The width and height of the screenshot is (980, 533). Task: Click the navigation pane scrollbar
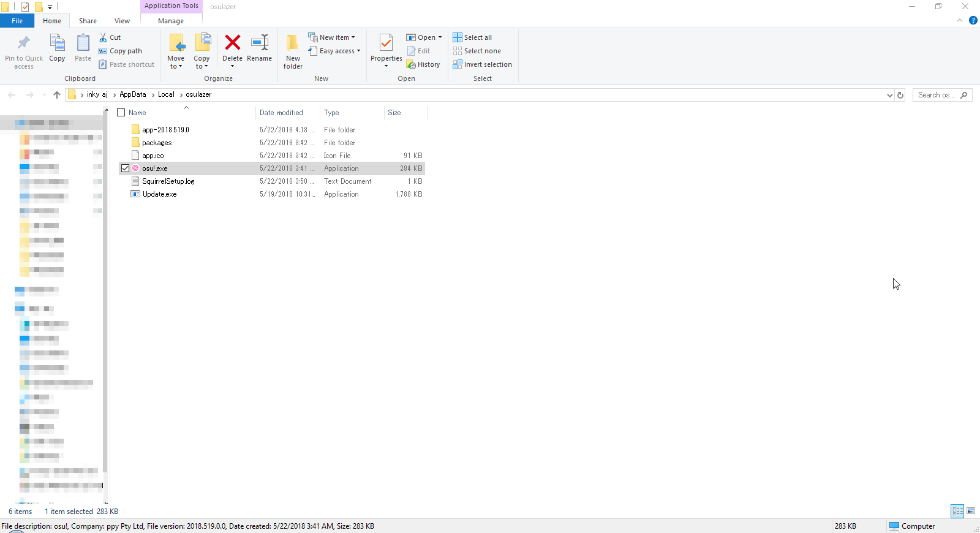point(105,294)
